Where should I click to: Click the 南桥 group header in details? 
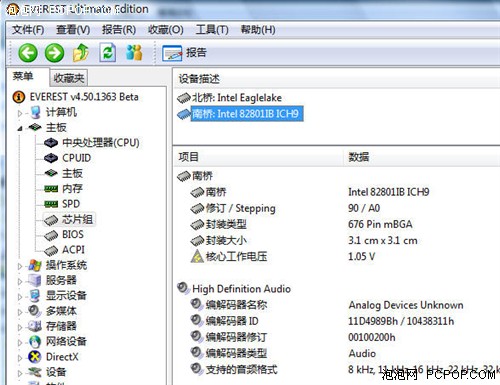click(x=202, y=176)
